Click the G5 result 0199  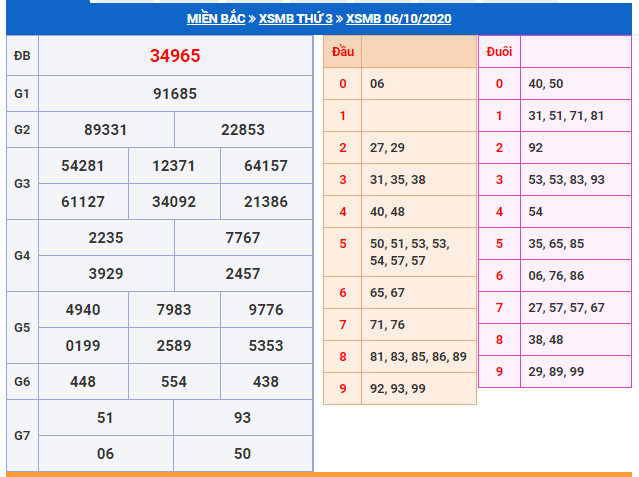pos(83,346)
